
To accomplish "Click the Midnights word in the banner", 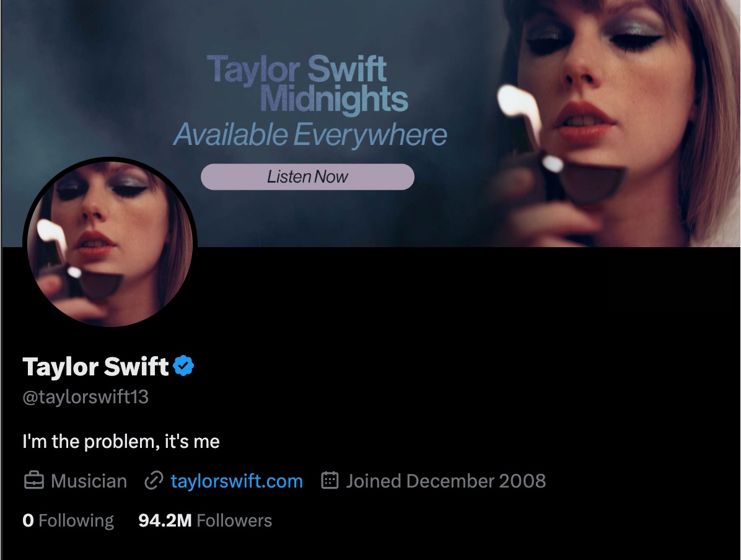I will click(x=334, y=98).
